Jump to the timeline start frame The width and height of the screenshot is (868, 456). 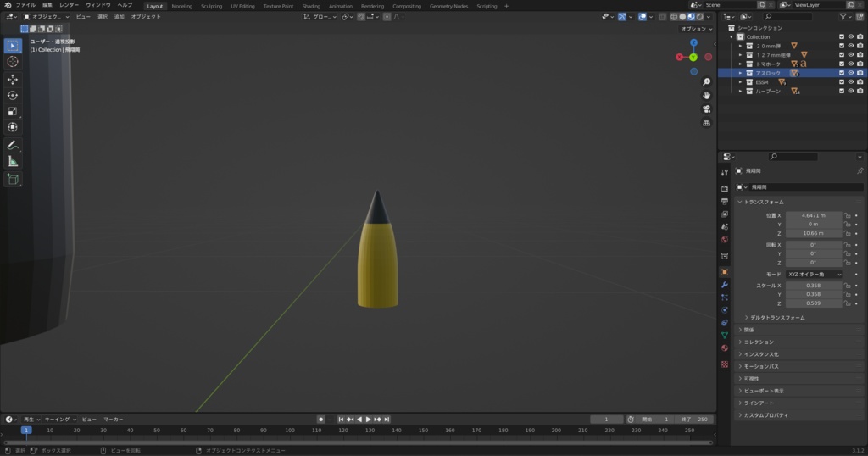[341, 420]
